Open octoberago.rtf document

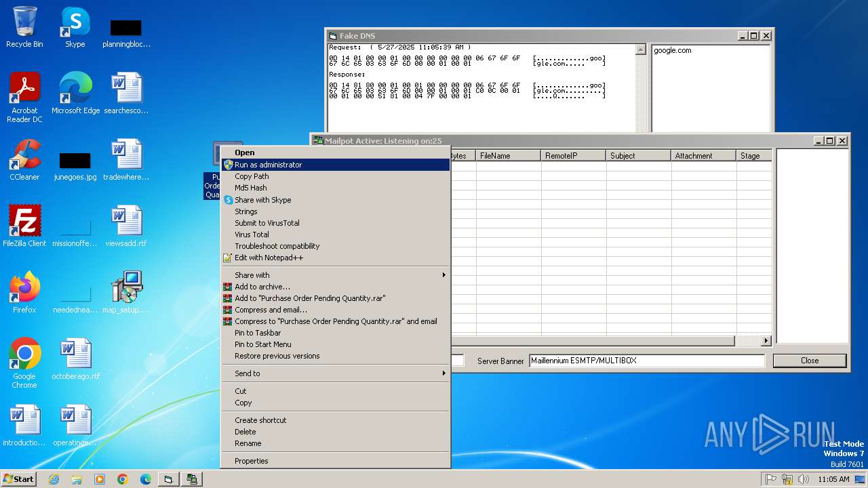point(75,359)
